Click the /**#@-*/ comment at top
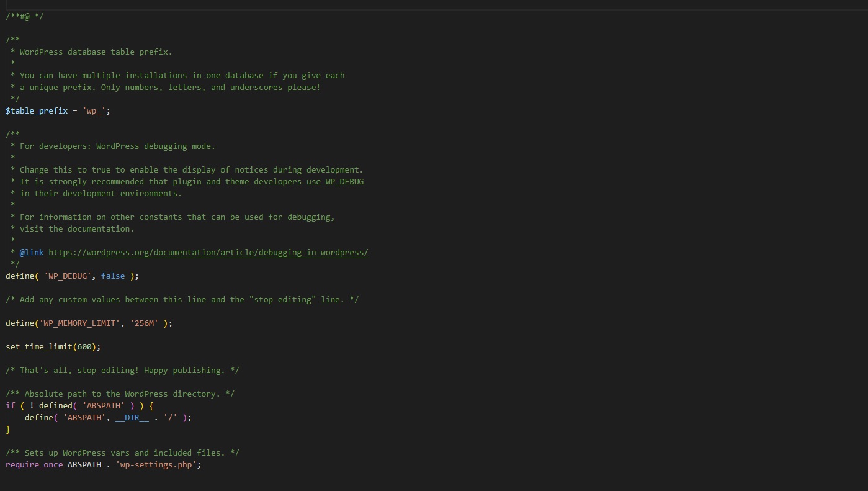 [25, 16]
